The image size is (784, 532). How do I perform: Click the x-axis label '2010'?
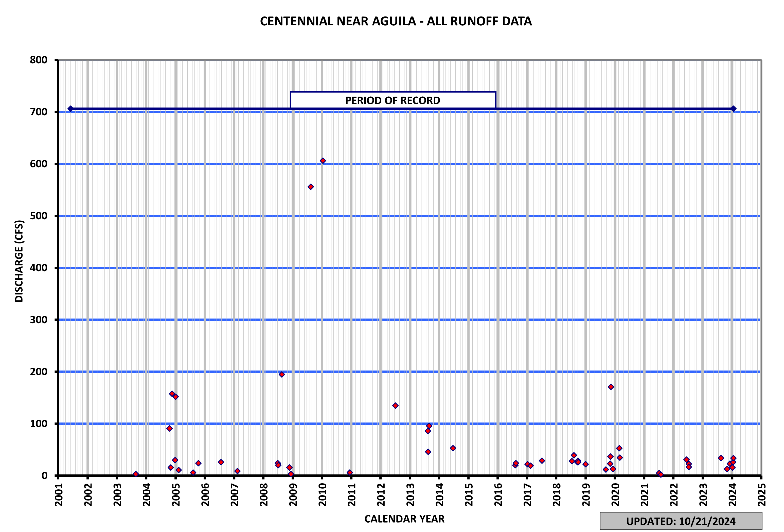[323, 494]
